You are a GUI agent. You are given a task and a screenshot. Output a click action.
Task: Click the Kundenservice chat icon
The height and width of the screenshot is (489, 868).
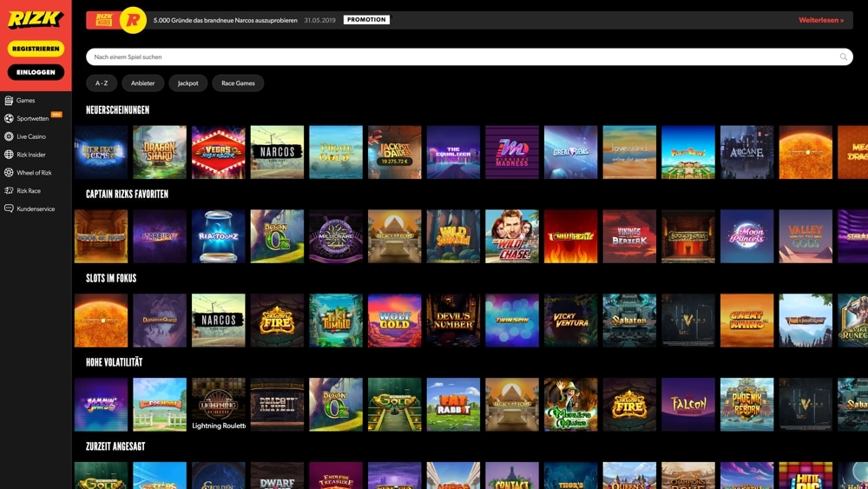9,208
